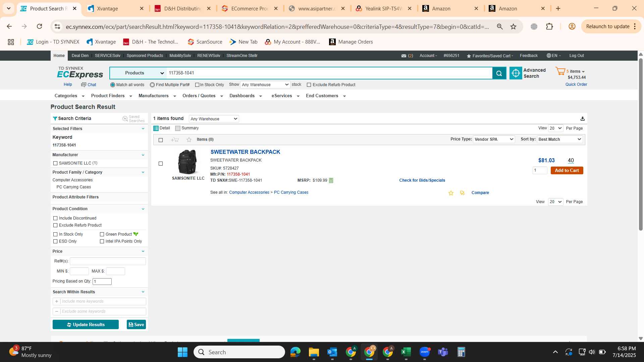
Task: Reload the page in browser
Action: (40, 26)
